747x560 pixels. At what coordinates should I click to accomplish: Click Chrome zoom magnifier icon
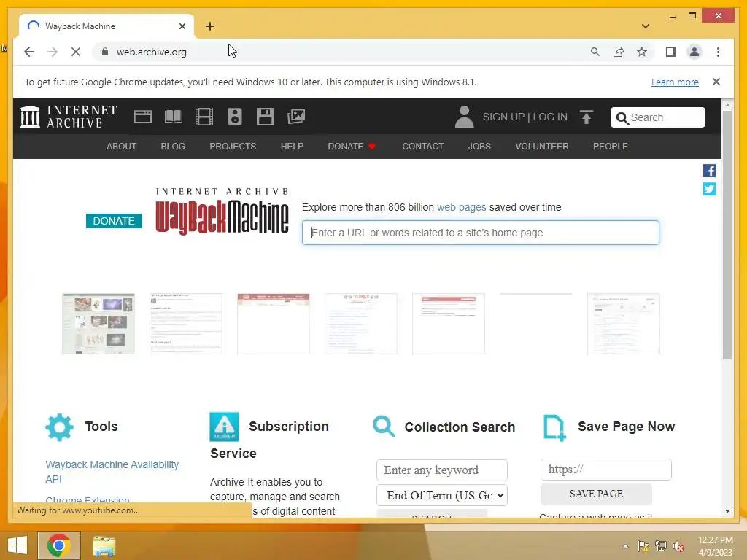[595, 52]
